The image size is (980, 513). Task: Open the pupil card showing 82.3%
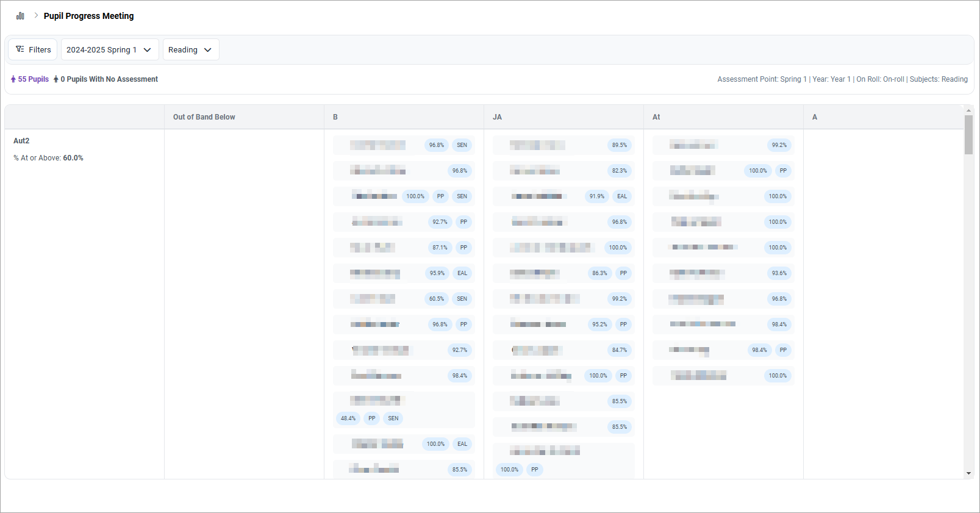(563, 171)
